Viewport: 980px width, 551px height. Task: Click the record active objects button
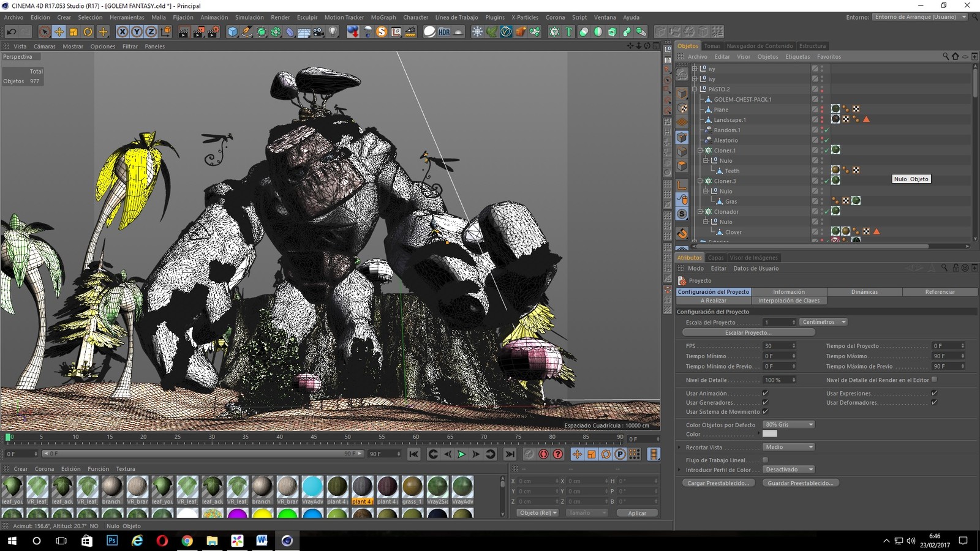pos(529,454)
